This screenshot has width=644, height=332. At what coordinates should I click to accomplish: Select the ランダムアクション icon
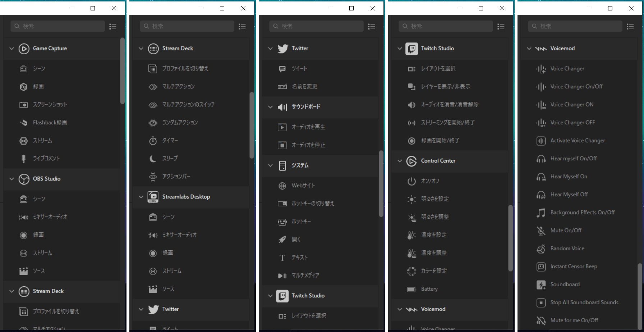pos(153,123)
